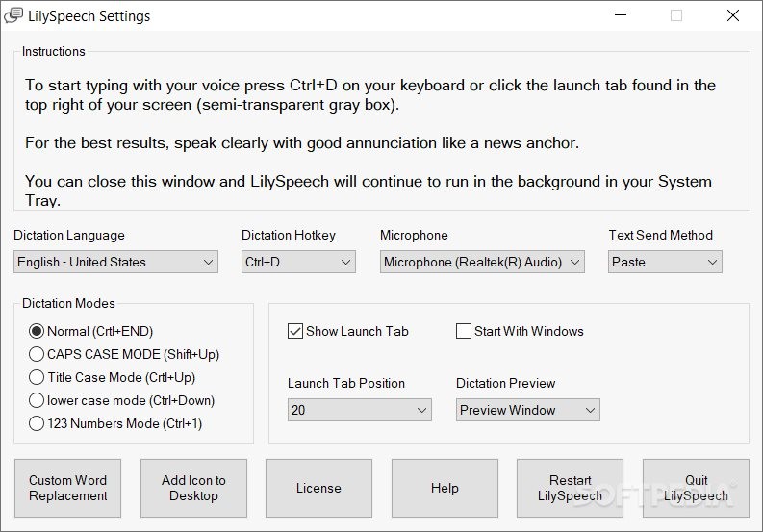Expand Launch Tab Position dropdown
The width and height of the screenshot is (763, 532).
pos(360,410)
